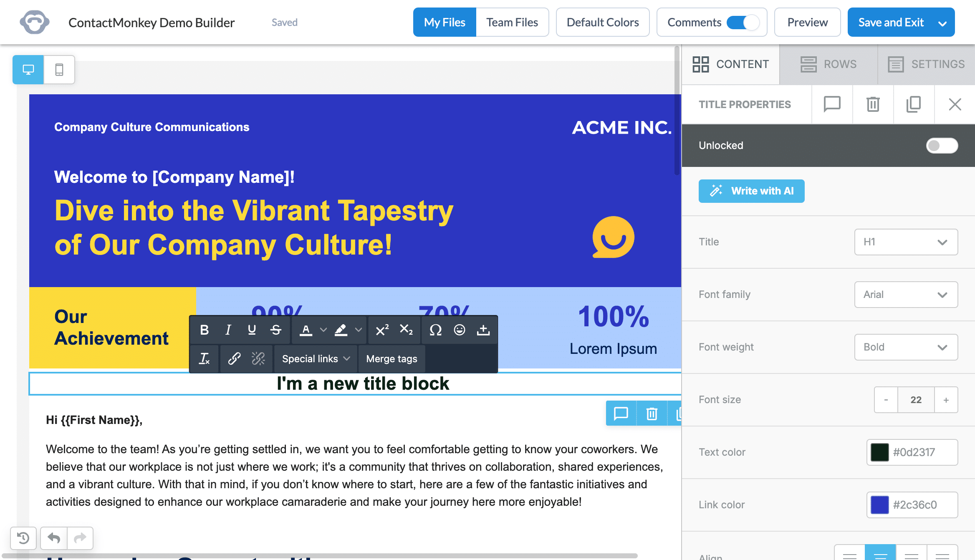Lock the title block via the Unlocked switch
The height and width of the screenshot is (560, 975).
[x=942, y=146]
